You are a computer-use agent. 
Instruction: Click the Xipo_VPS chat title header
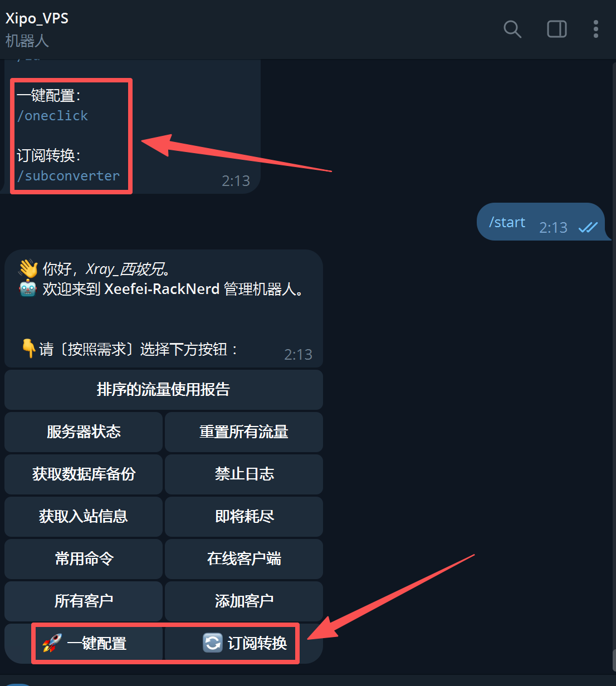[37, 18]
